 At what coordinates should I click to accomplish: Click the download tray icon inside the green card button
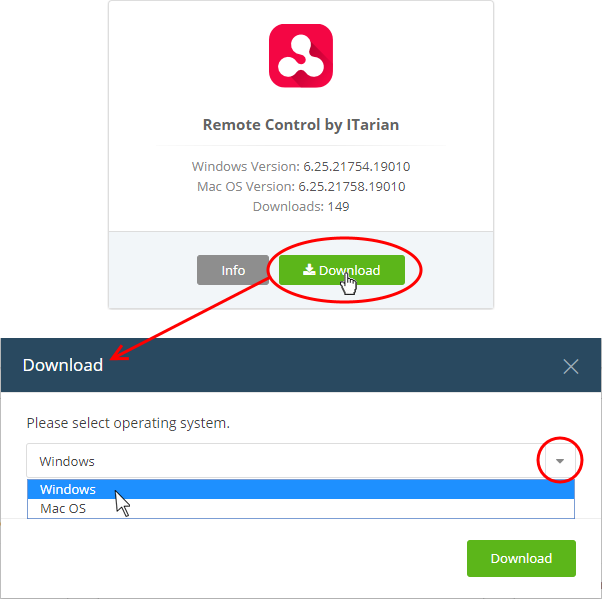[309, 270]
